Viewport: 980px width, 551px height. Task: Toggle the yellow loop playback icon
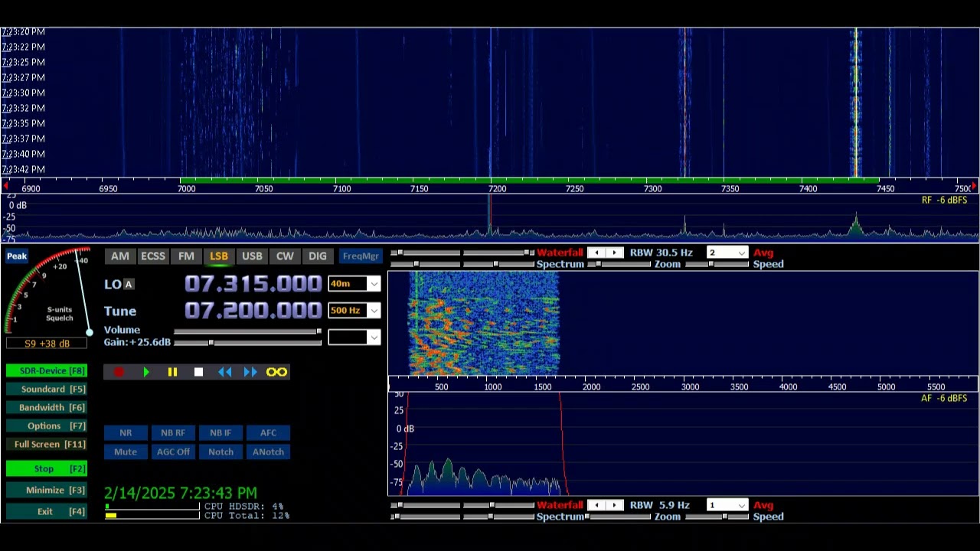[276, 372]
